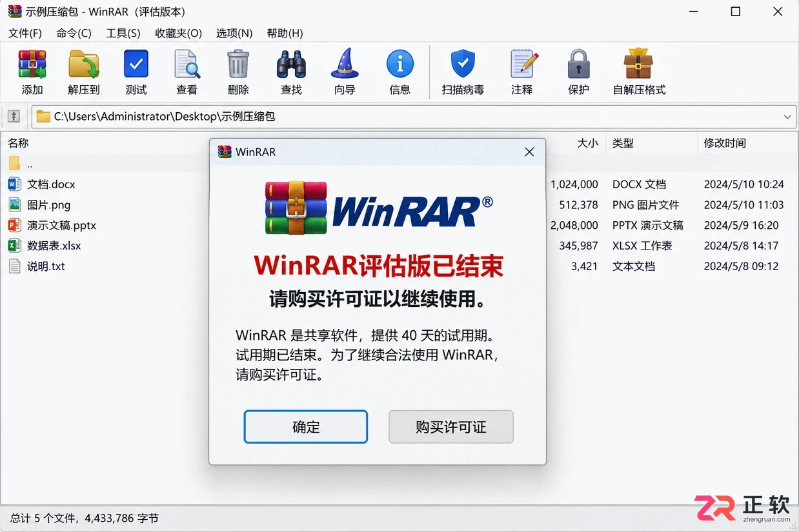Click date 2024/5/10 11:03
The width and height of the screenshot is (799, 532).
(743, 205)
